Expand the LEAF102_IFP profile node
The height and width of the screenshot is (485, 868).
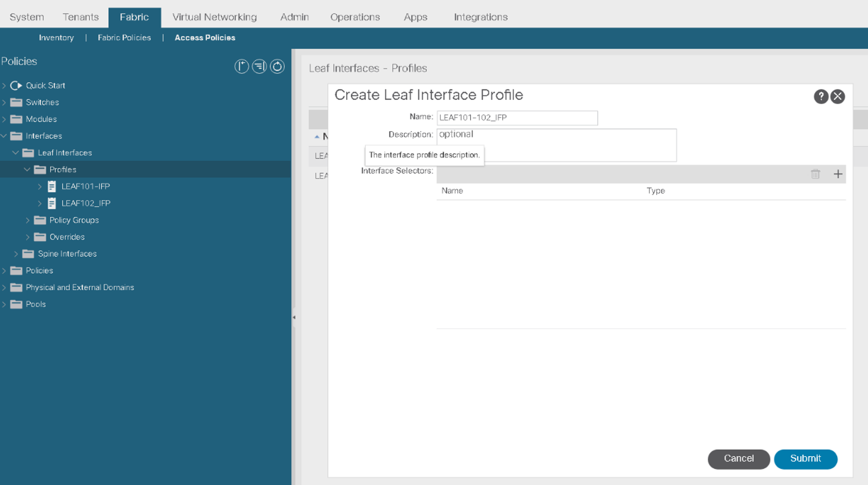point(40,203)
